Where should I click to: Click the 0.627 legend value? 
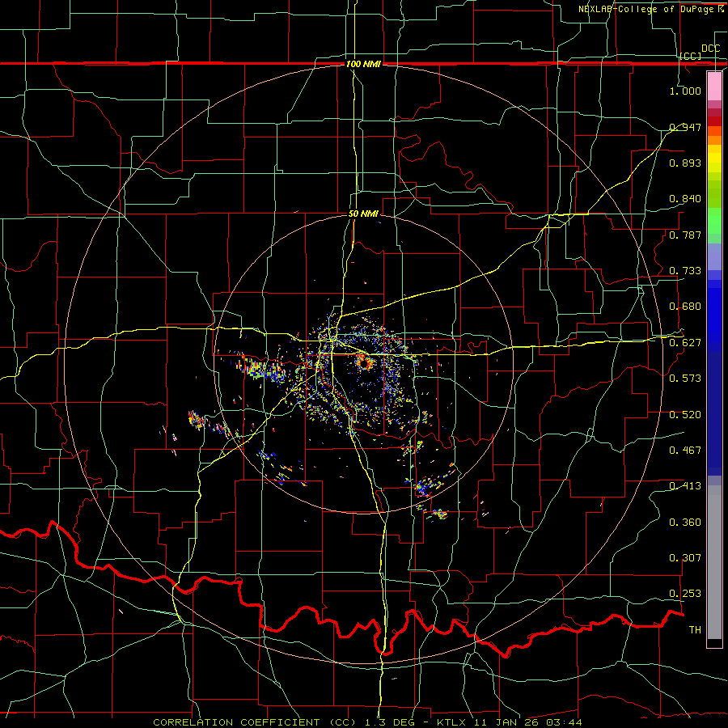point(685,343)
